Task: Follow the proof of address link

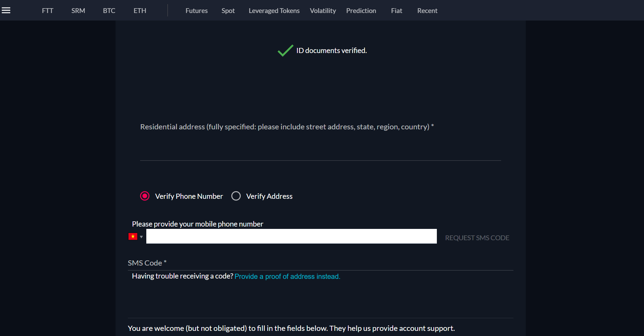Action: coord(287,276)
